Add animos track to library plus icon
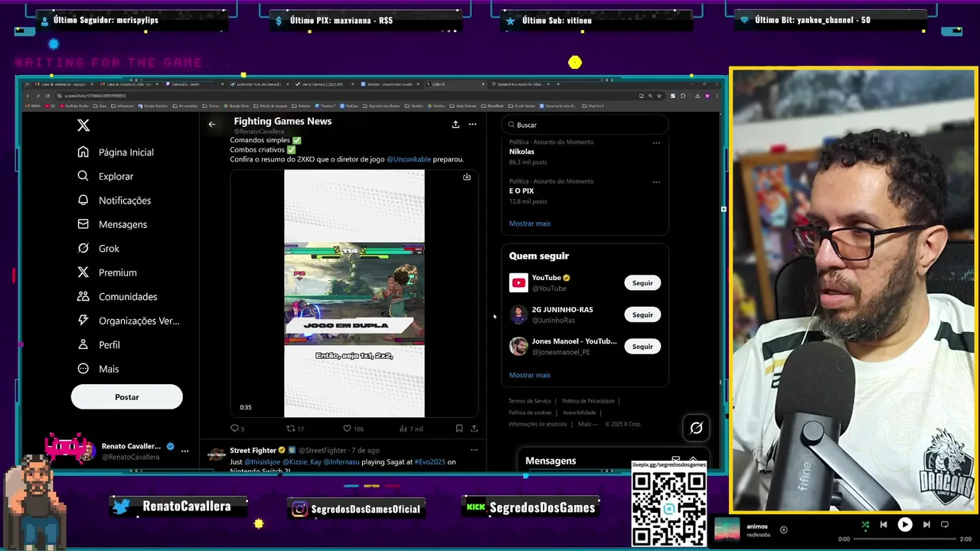The height and width of the screenshot is (551, 980). [783, 530]
